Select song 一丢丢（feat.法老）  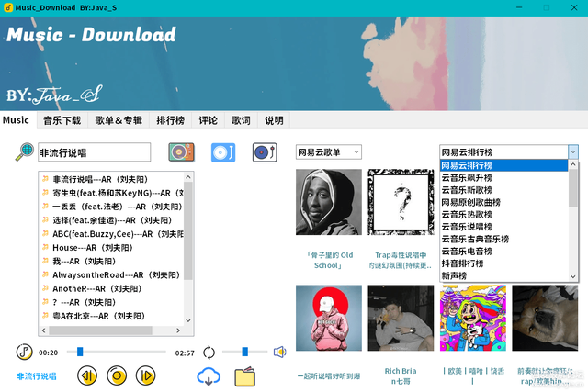click(112, 207)
